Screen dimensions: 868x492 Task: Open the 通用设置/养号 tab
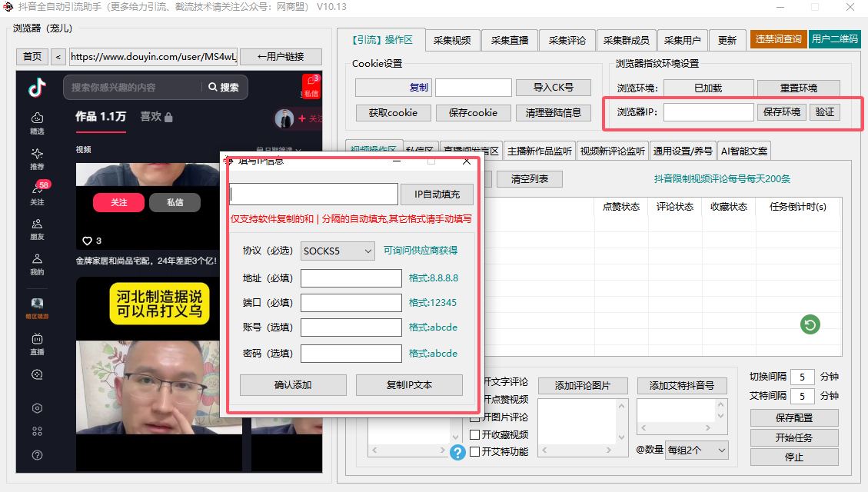tap(683, 151)
